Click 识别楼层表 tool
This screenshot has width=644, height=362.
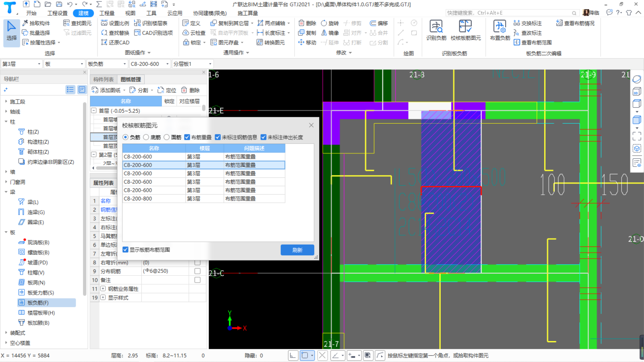tap(151, 23)
